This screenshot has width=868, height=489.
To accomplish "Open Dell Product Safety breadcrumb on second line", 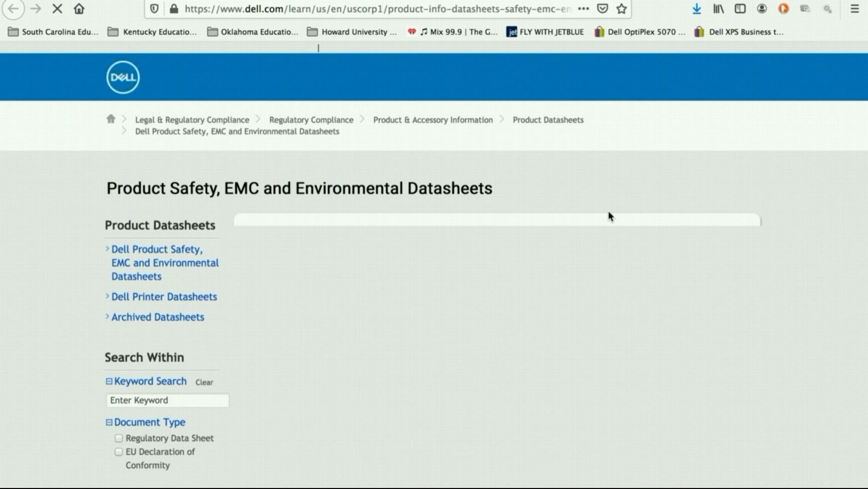I will (237, 131).
